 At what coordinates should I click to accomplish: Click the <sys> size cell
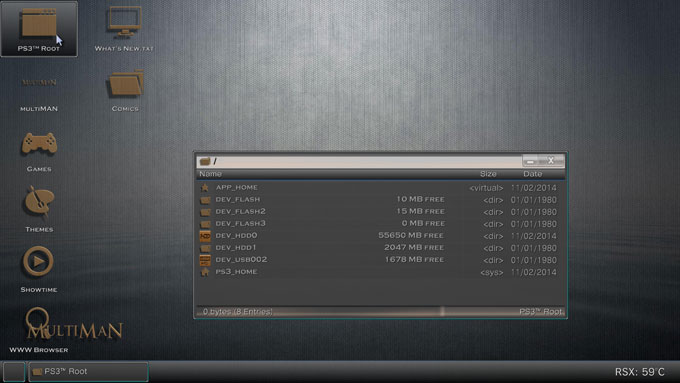pos(492,273)
